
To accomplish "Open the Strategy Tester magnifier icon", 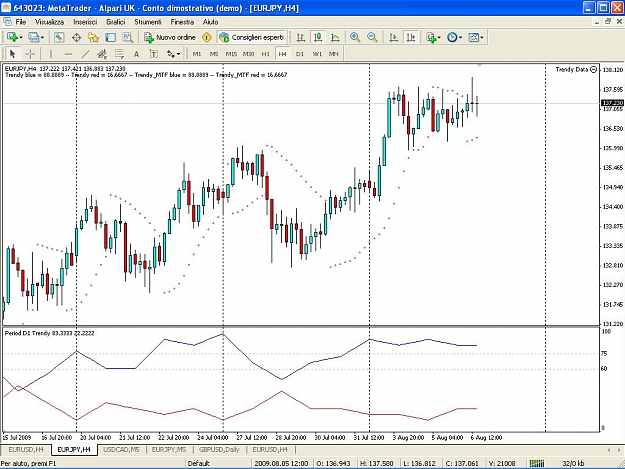I will pyautogui.click(x=128, y=37).
